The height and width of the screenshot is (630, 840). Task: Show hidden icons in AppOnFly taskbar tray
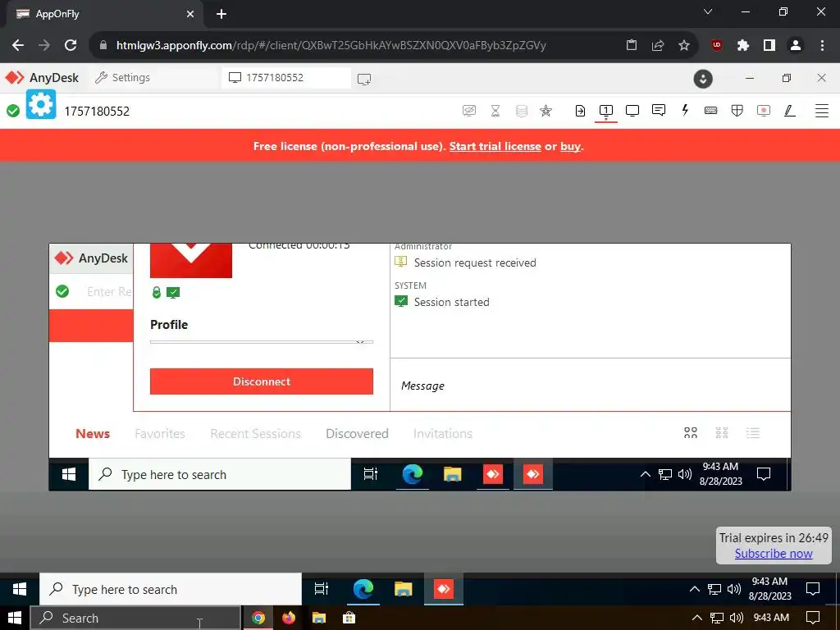tap(694, 589)
